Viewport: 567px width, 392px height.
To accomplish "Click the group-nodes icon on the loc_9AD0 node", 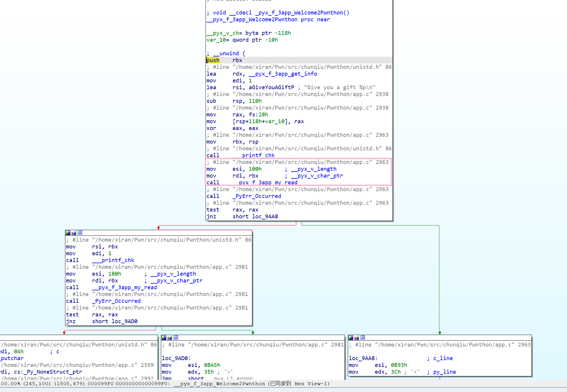I will pos(176,338).
